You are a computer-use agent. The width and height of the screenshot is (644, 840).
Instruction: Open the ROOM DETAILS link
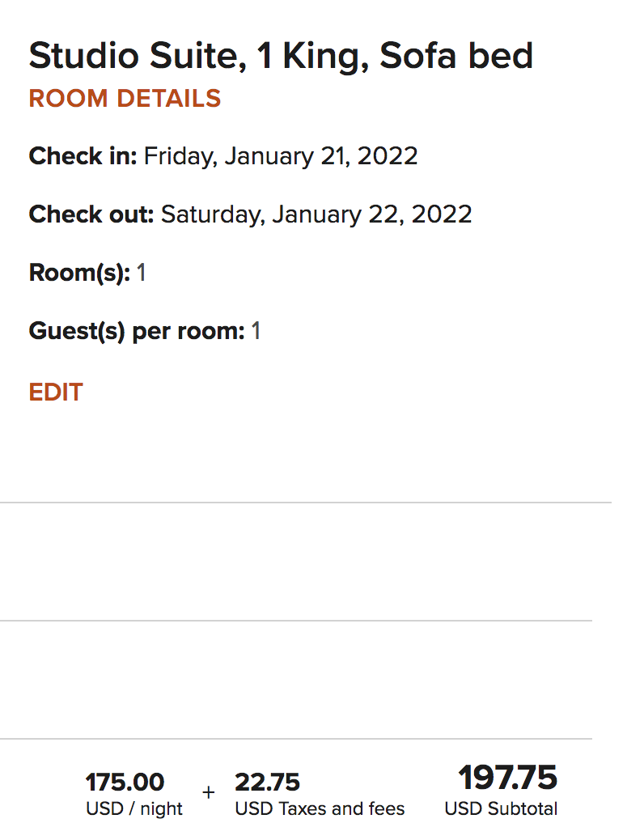(x=125, y=99)
